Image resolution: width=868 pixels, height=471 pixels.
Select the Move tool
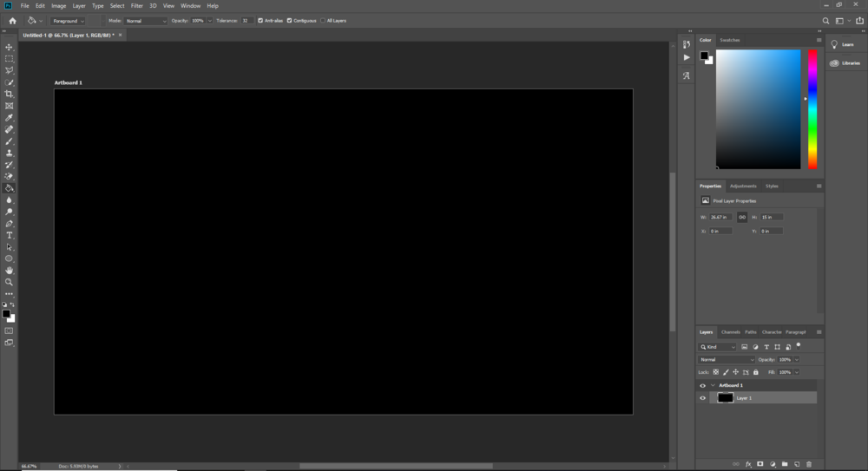click(9, 47)
